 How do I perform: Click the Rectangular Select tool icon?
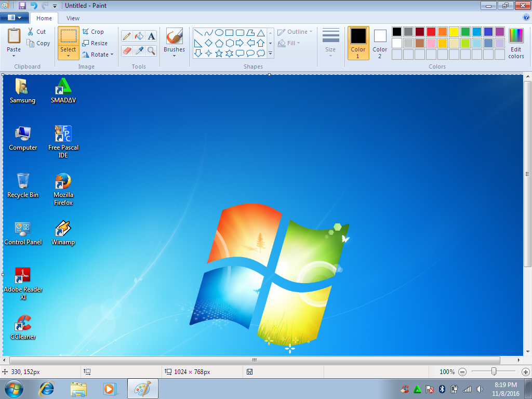[x=68, y=36]
